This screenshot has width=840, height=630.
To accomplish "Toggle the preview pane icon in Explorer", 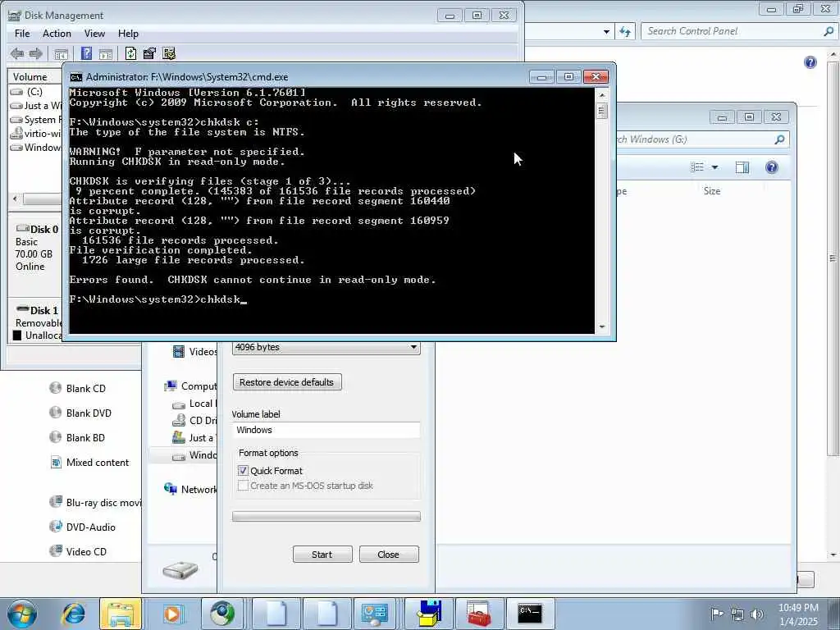I will [742, 167].
